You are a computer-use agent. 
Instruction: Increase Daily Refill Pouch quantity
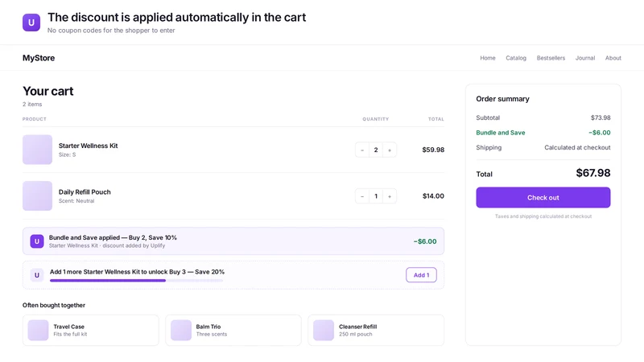390,196
